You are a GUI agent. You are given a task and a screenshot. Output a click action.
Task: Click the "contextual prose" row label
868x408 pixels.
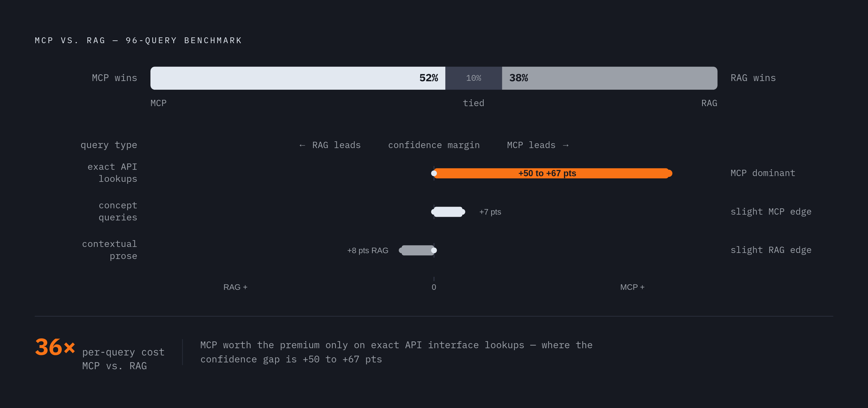109,250
